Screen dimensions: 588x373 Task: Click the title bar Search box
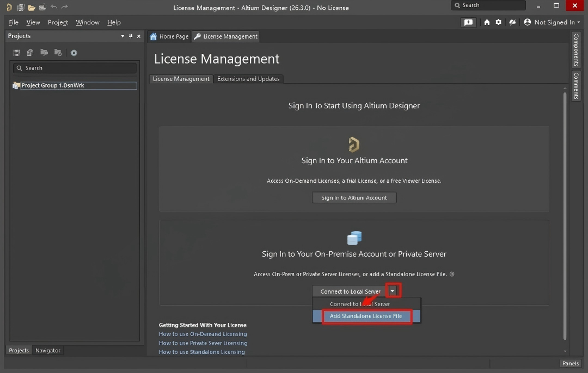pyautogui.click(x=488, y=5)
